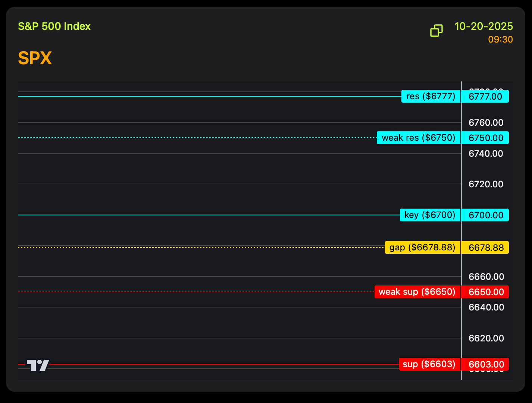Click the yellow 6678.88 price tag
The width and height of the screenshot is (532, 403).
pos(485,248)
